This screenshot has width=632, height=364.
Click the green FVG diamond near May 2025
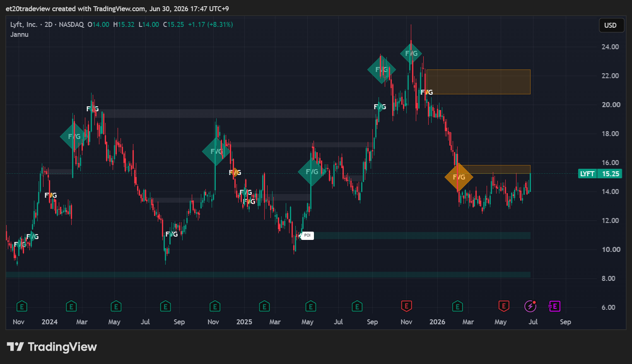tap(312, 172)
